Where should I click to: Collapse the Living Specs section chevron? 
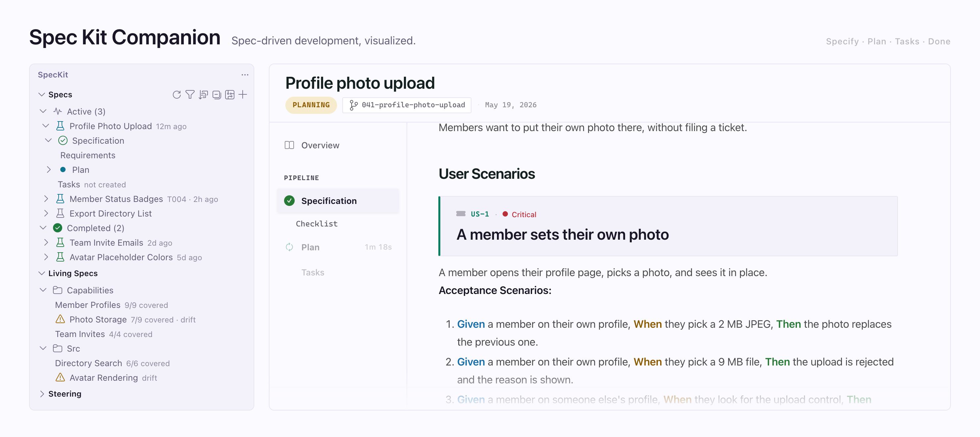(x=42, y=273)
